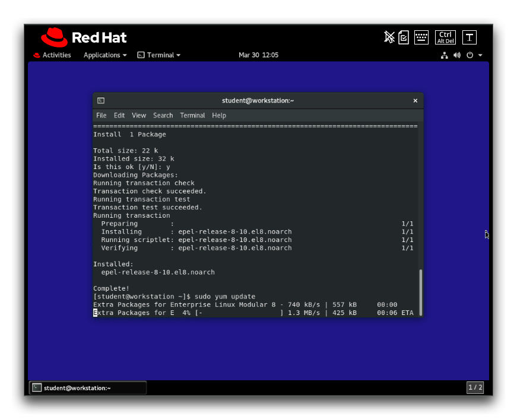Open the clipboard icon in console toolbar
517x420 pixels.
point(404,37)
